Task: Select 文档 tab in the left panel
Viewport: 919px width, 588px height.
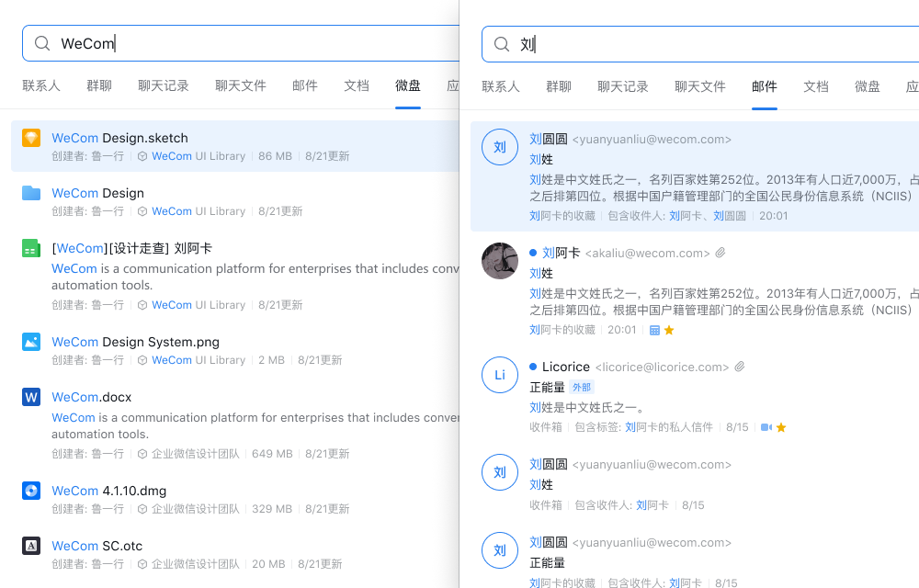Action: click(357, 85)
